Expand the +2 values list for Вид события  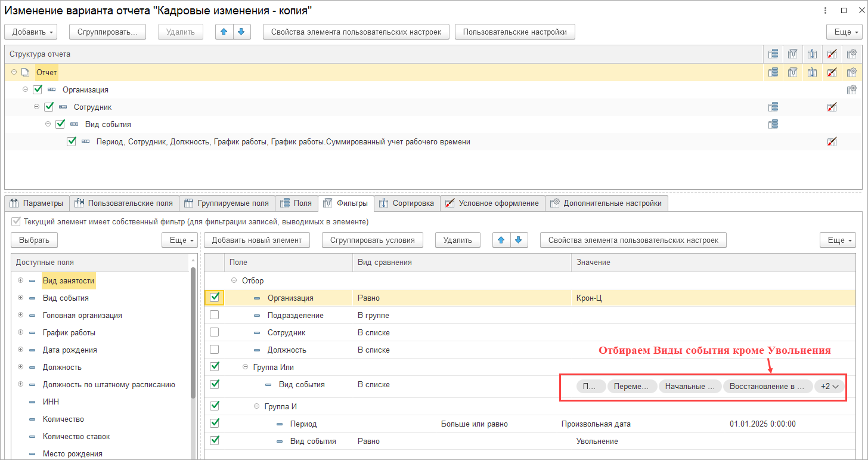point(830,386)
